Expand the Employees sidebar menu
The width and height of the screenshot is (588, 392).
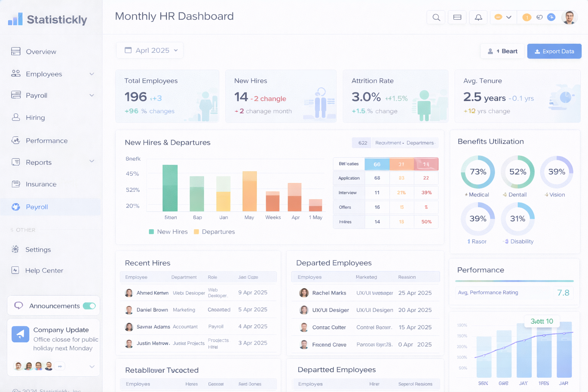click(92, 74)
